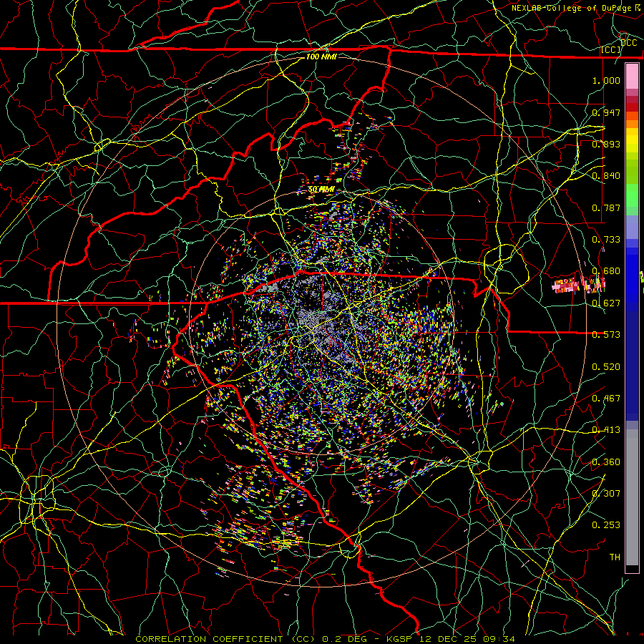This screenshot has width=644, height=644.
Task: Click the 0.253 scale value
Action: click(606, 525)
